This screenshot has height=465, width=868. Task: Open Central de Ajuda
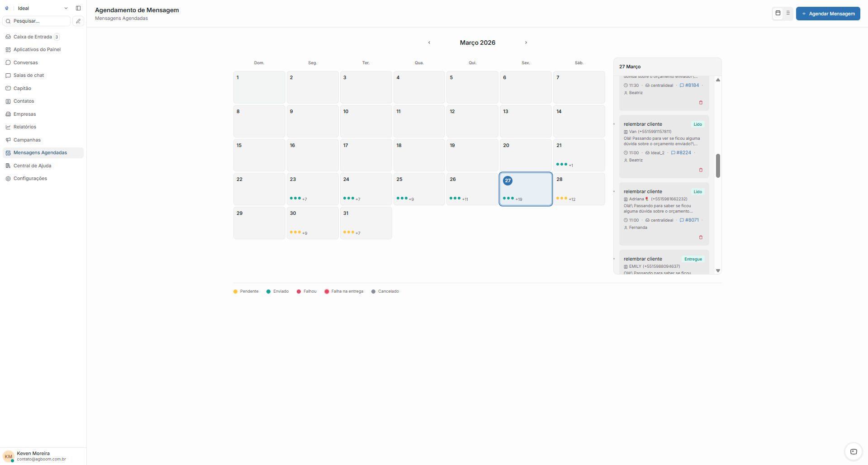pyautogui.click(x=32, y=166)
